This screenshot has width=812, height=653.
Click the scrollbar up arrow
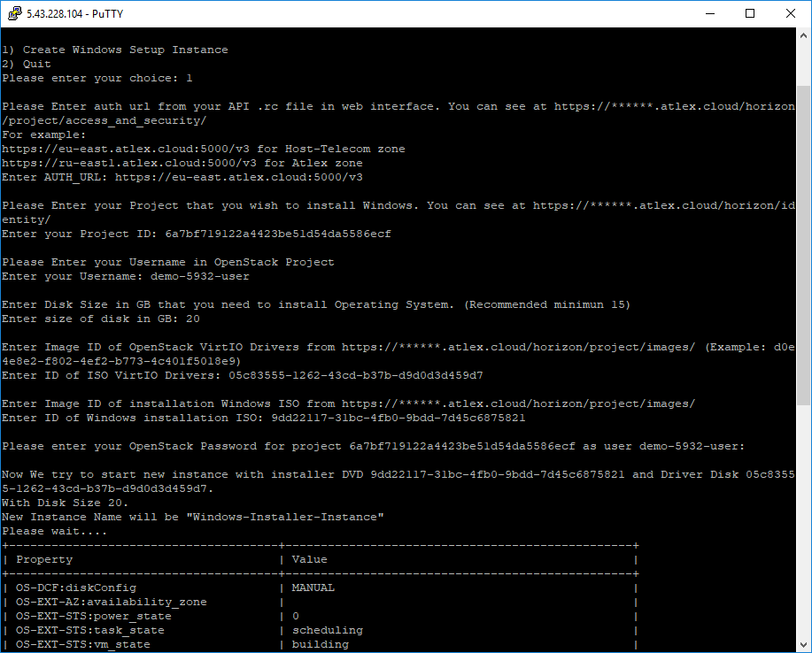click(x=803, y=35)
